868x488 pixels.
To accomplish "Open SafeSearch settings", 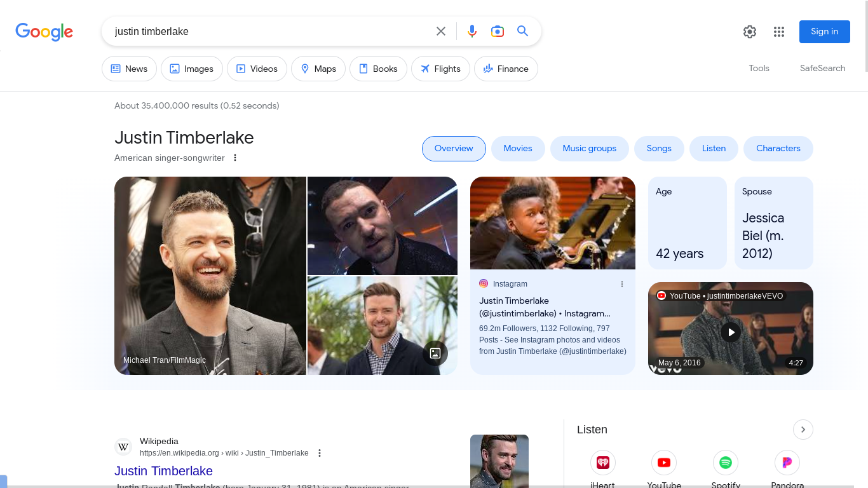I will (x=822, y=68).
